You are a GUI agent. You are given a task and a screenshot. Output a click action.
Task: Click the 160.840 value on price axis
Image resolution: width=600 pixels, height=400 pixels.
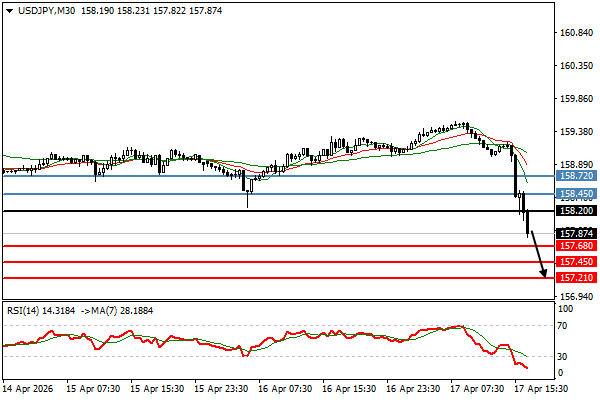574,33
